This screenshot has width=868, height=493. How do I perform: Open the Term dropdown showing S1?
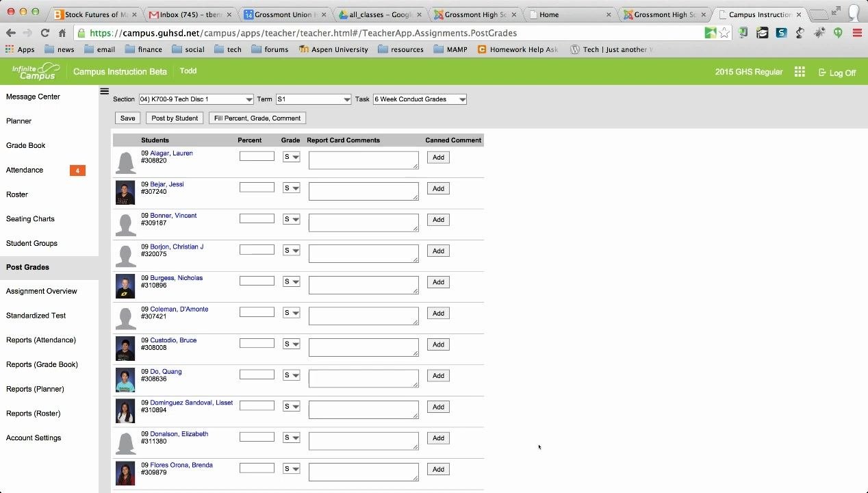click(x=314, y=99)
